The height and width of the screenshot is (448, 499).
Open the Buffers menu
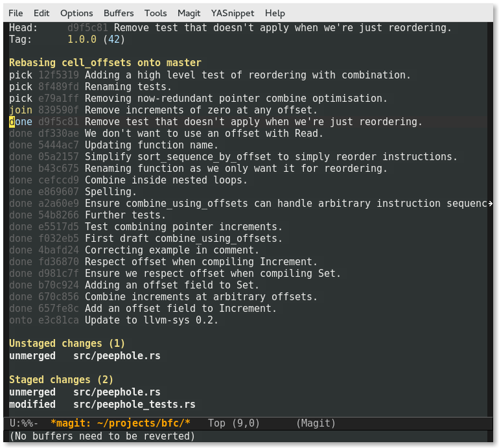pyautogui.click(x=119, y=13)
